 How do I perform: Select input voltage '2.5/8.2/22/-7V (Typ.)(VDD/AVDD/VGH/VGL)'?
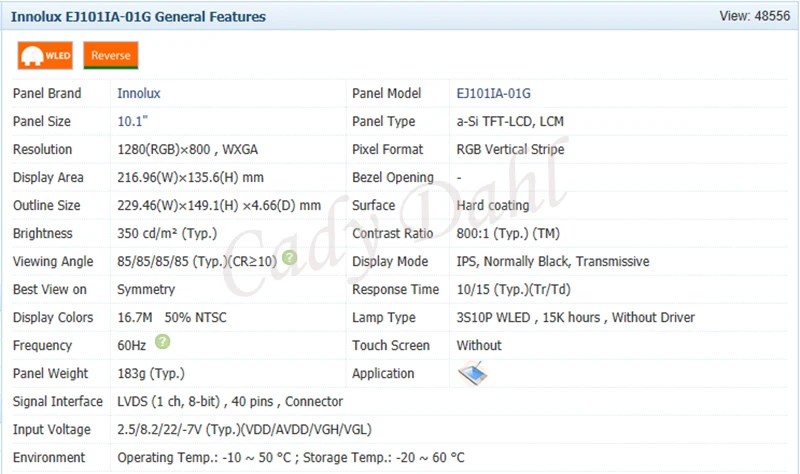(244, 430)
